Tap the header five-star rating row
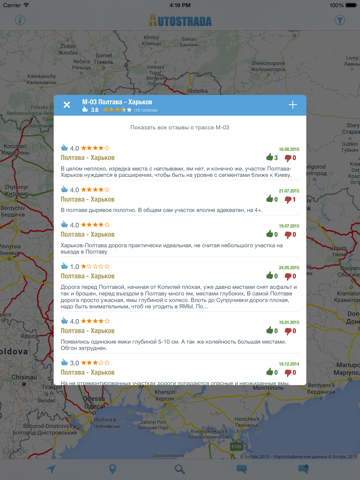 (117, 110)
